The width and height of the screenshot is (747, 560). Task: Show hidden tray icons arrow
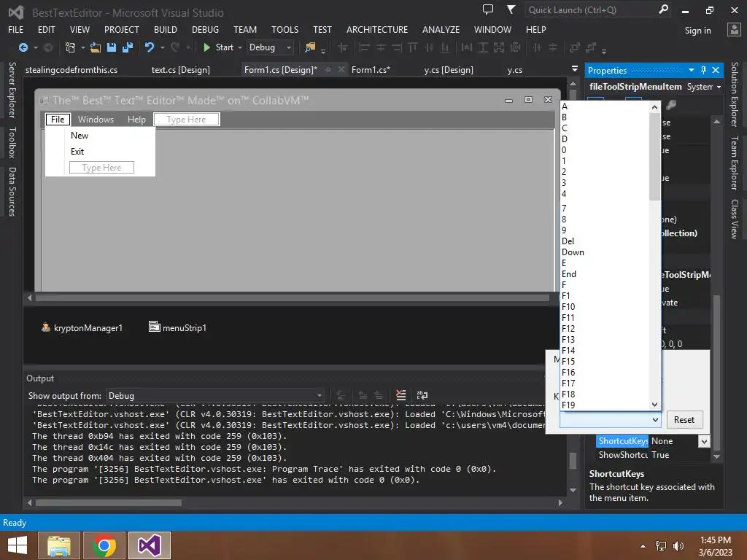[x=643, y=546]
